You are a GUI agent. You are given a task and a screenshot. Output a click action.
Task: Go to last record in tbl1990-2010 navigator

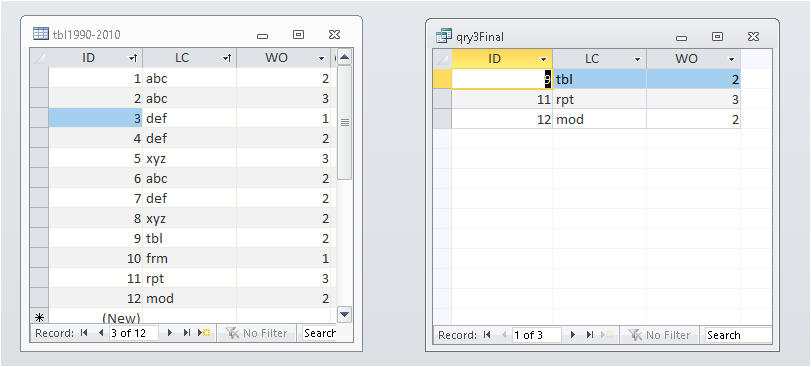pos(186,333)
